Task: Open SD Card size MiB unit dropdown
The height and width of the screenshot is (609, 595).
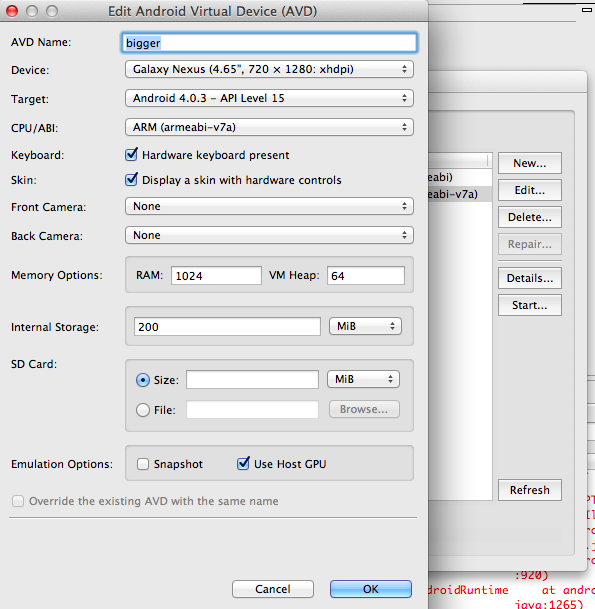Action: pyautogui.click(x=363, y=379)
